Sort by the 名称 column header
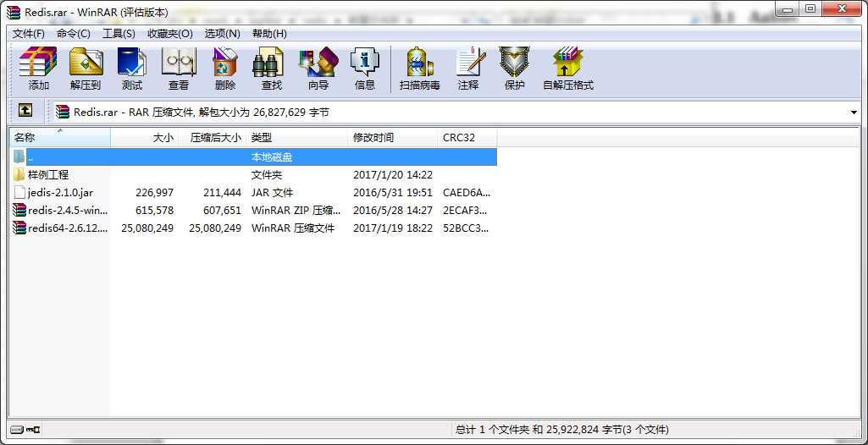The width and height of the screenshot is (868, 445). click(60, 138)
